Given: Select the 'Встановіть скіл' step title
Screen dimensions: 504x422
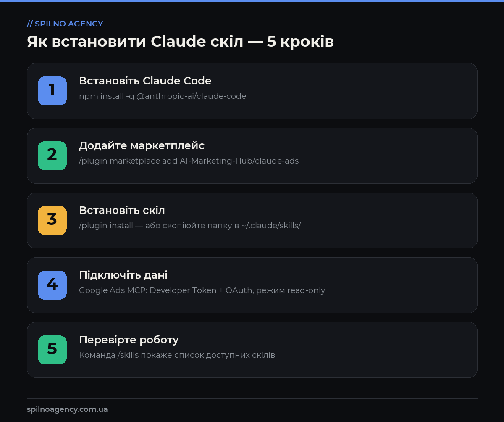Looking at the screenshot, I should coord(122,210).
